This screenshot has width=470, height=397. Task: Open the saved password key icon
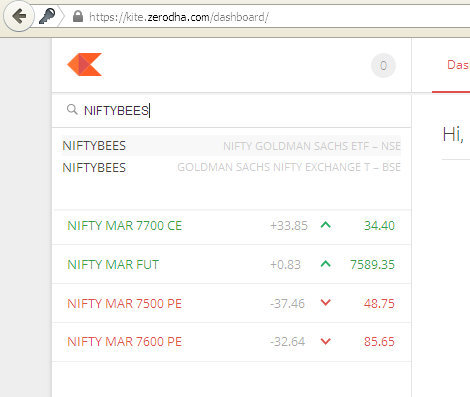(x=47, y=16)
